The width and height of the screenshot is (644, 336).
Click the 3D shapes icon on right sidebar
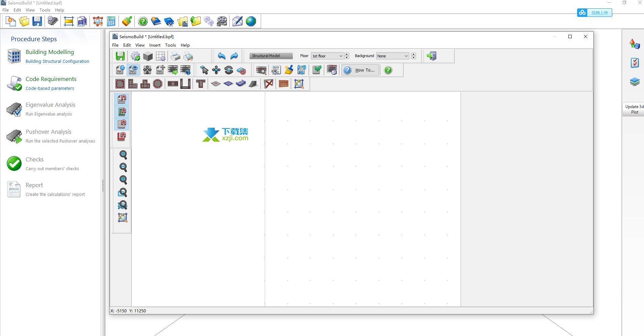click(x=635, y=44)
